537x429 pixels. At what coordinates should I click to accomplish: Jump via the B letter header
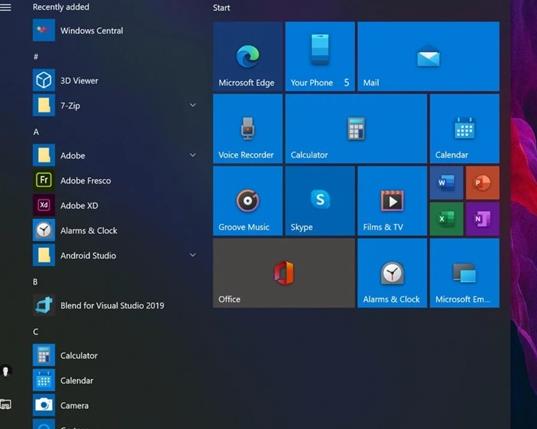[x=35, y=282]
